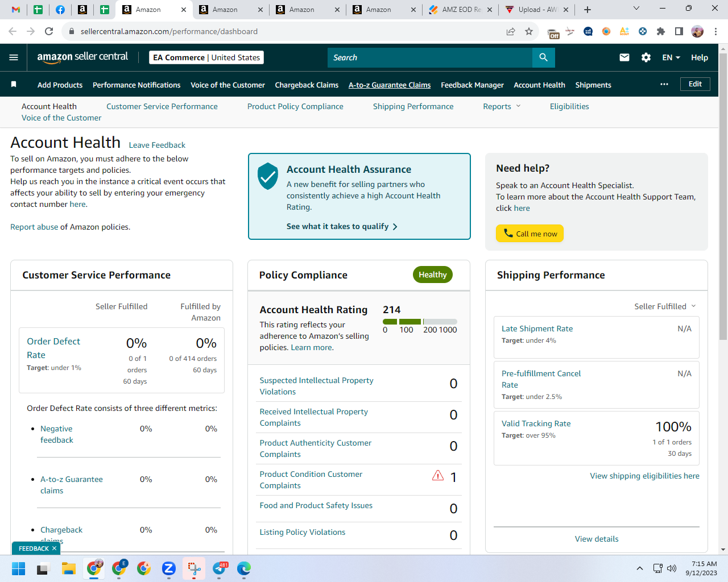
Task: Open the messages envelope icon
Action: pyautogui.click(x=624, y=57)
